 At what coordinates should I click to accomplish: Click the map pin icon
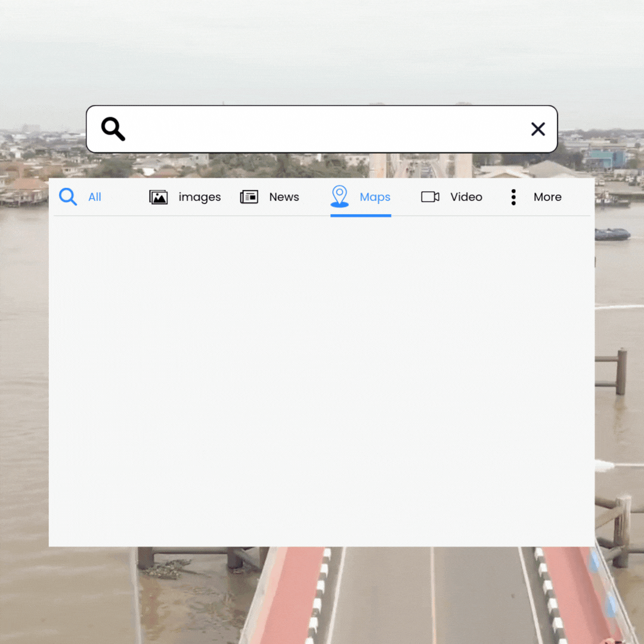click(340, 196)
